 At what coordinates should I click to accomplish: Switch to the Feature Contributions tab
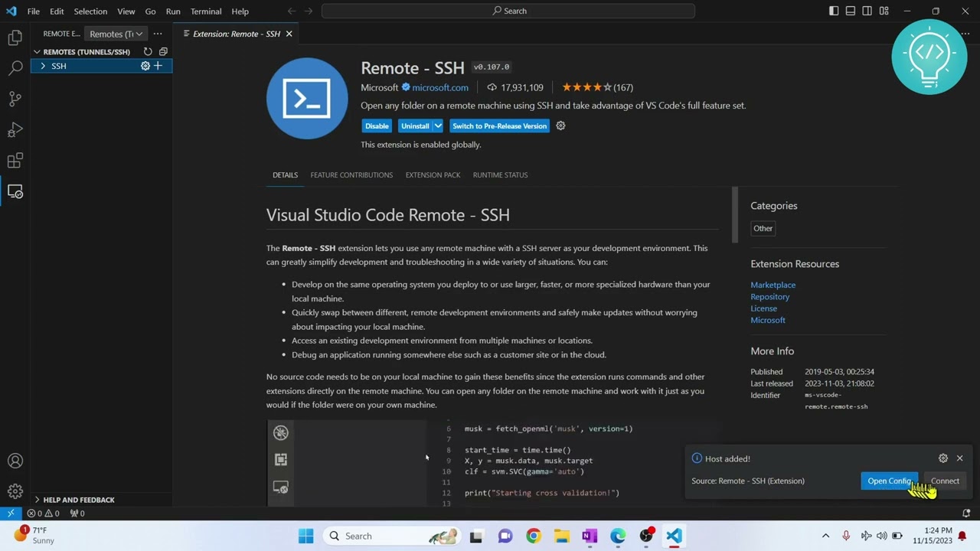tap(351, 175)
